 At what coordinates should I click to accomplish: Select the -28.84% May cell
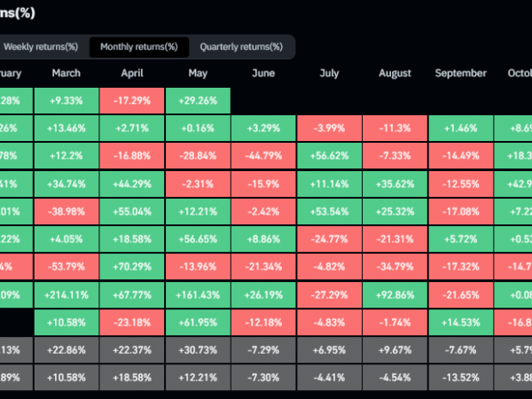click(198, 156)
